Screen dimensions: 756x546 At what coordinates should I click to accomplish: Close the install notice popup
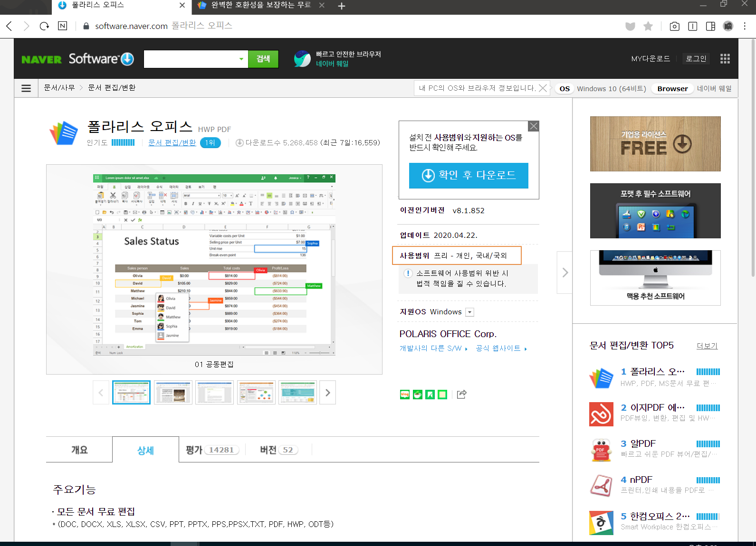534,126
